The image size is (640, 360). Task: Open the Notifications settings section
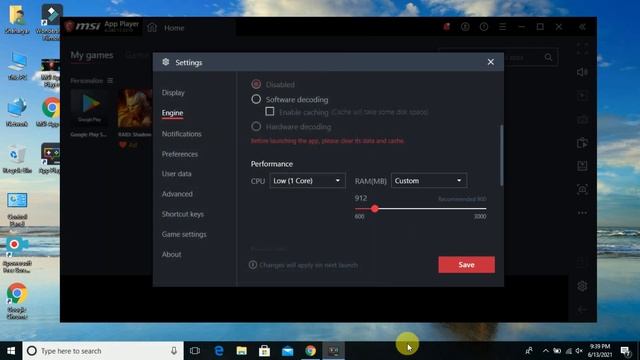pos(182,134)
